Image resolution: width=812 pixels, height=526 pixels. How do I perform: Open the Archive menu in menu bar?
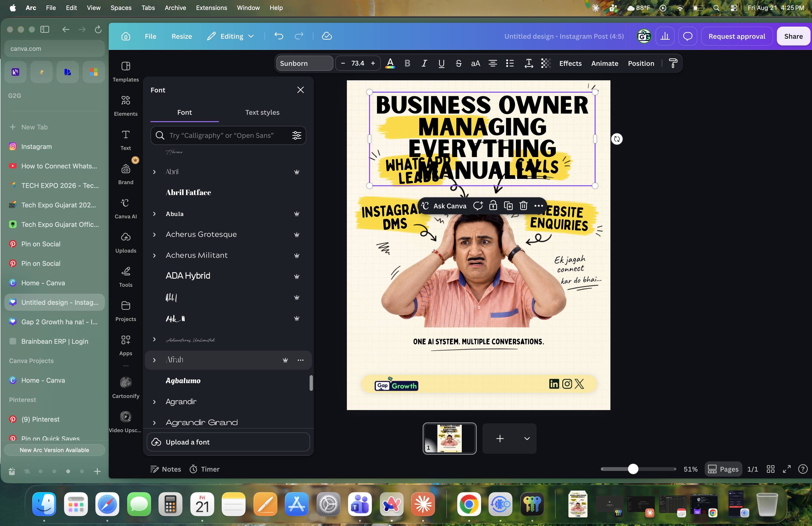point(175,8)
